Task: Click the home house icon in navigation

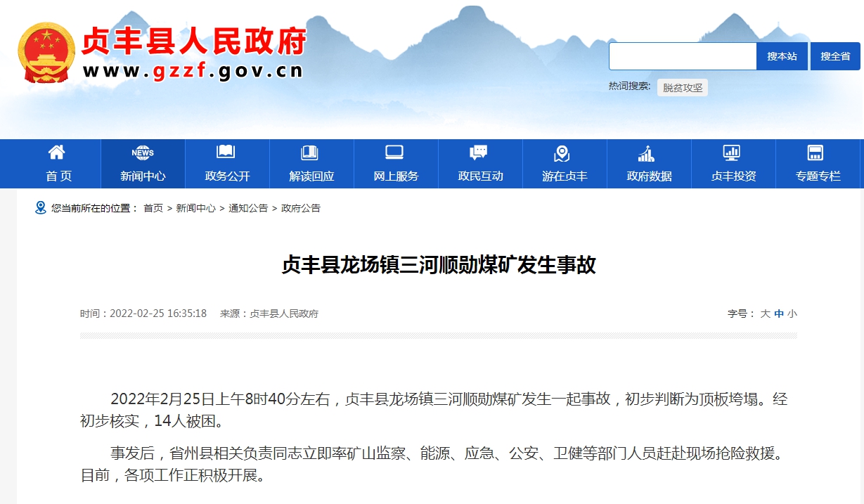Action: 57,153
